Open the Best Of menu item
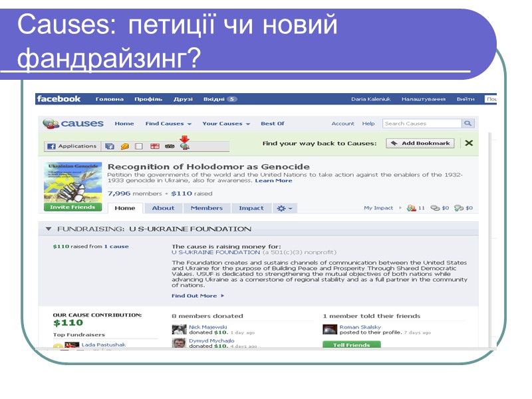 pyautogui.click(x=273, y=124)
